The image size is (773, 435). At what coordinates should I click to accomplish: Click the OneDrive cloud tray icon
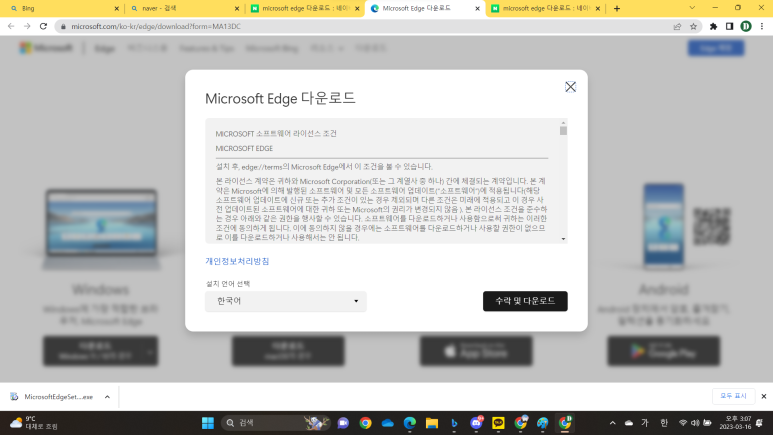pos(629,423)
